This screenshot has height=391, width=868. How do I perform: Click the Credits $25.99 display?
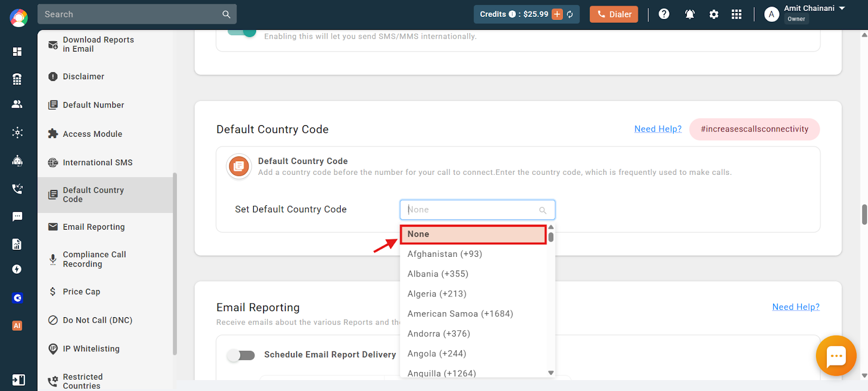click(x=527, y=14)
